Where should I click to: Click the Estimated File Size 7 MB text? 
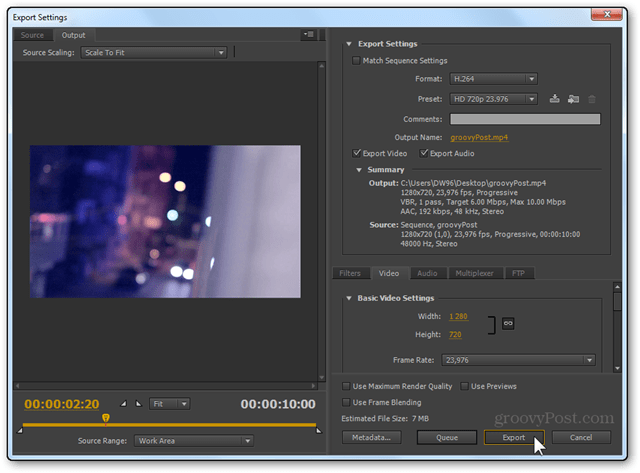click(385, 418)
